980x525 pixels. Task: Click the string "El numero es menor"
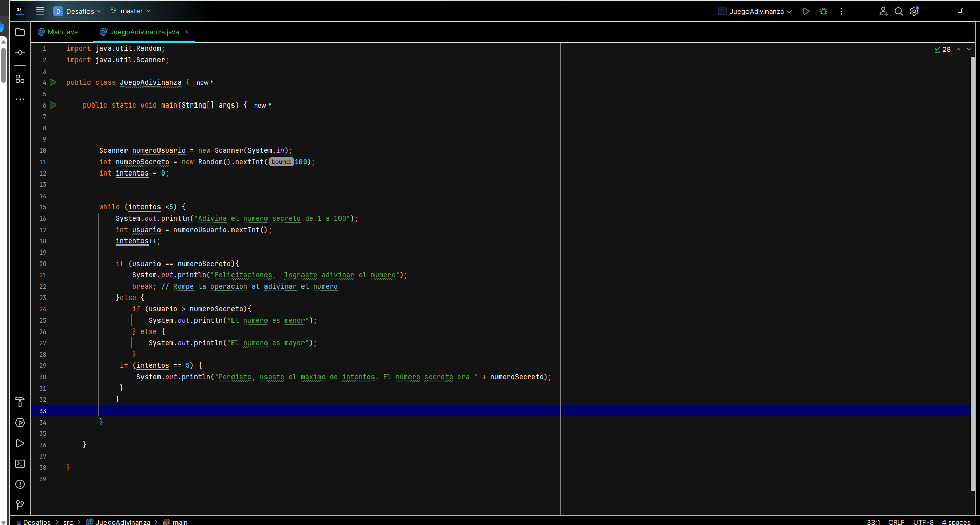point(268,320)
